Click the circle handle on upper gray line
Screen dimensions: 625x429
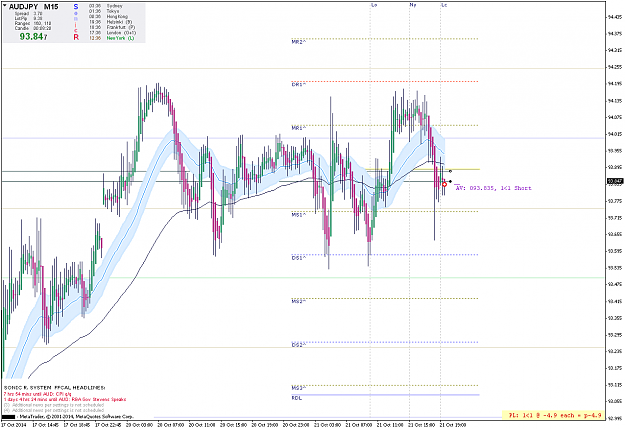point(450,171)
